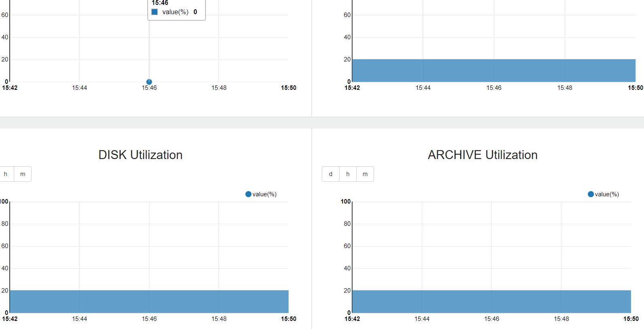Select the 'm' interval in DISK Utilization
This screenshot has height=329, width=644.
(23, 174)
